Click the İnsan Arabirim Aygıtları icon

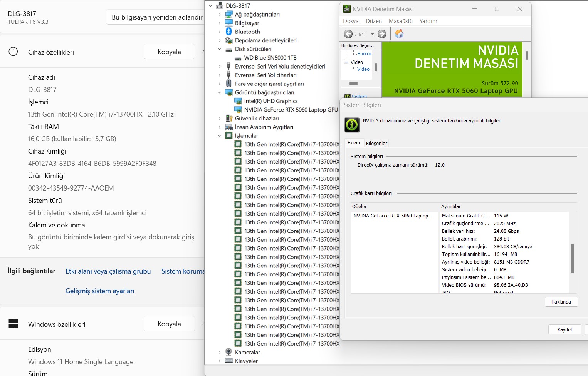(229, 127)
